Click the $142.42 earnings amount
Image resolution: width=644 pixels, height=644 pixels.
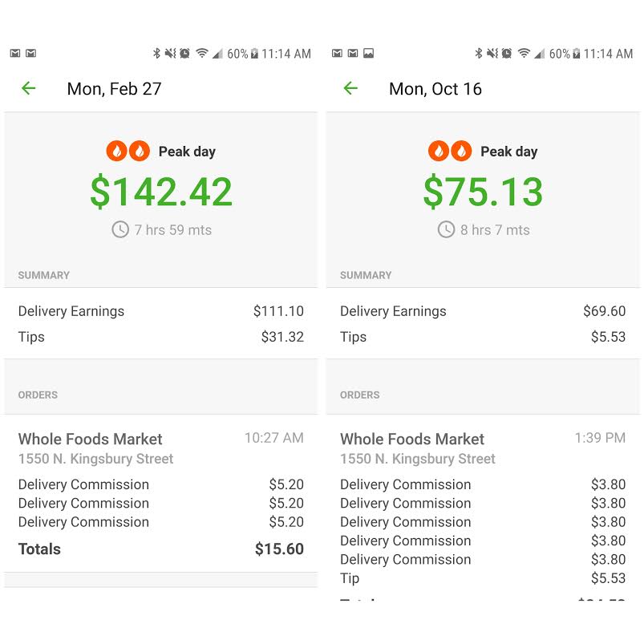point(160,192)
